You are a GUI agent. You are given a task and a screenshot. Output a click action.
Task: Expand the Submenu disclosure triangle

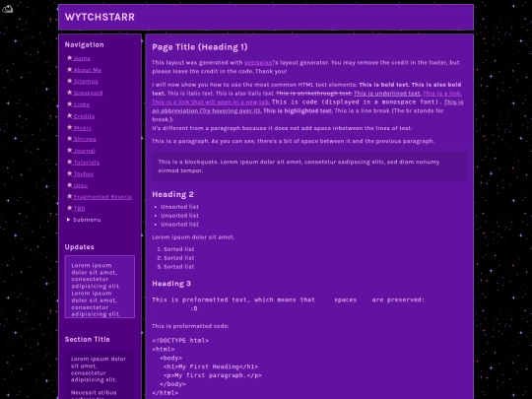69,220
